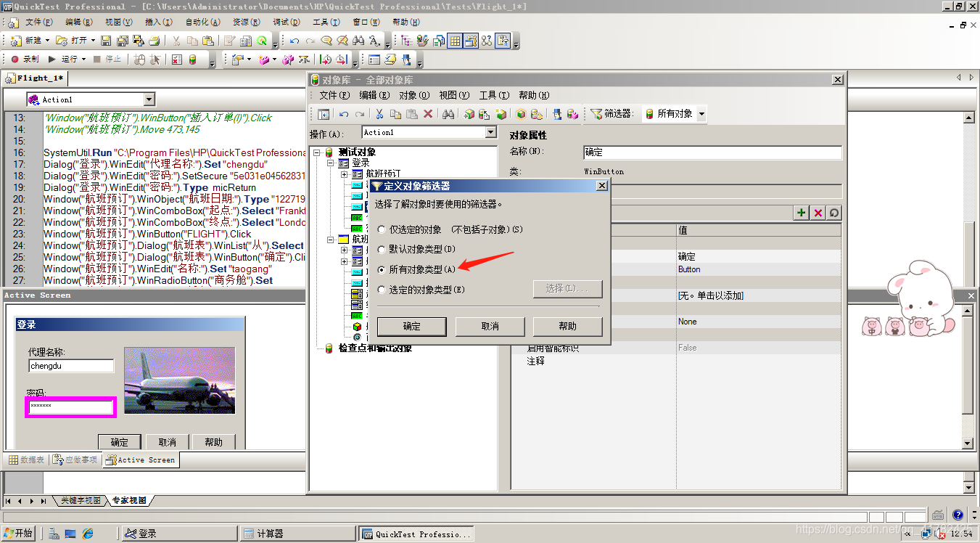Viewport: 980px width, 543px height.
Task: Open the 新建 dropdown arrow
Action: [x=48, y=41]
